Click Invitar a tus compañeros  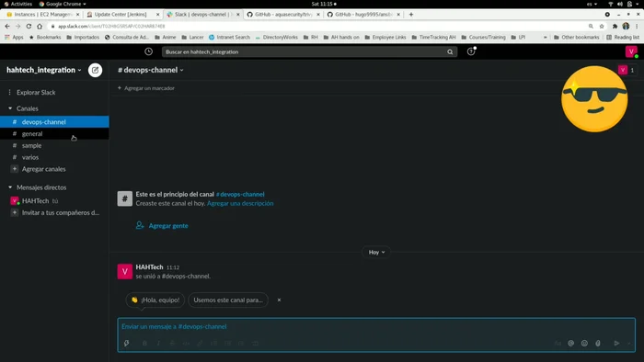point(54,213)
